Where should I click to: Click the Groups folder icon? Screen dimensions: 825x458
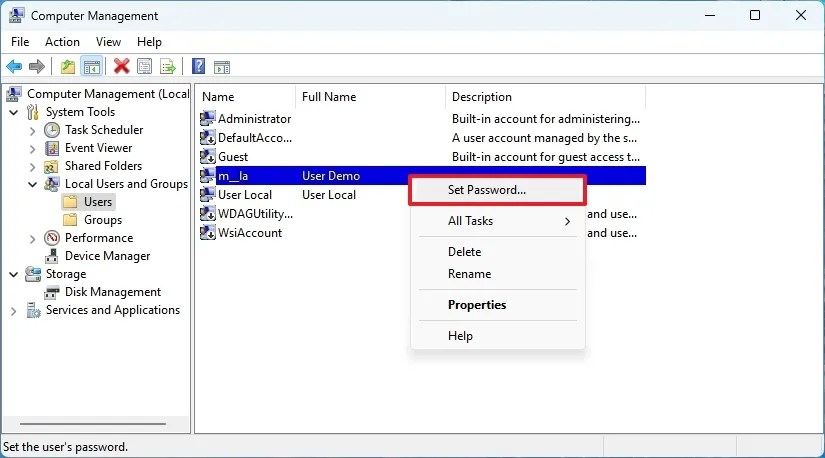click(x=70, y=220)
